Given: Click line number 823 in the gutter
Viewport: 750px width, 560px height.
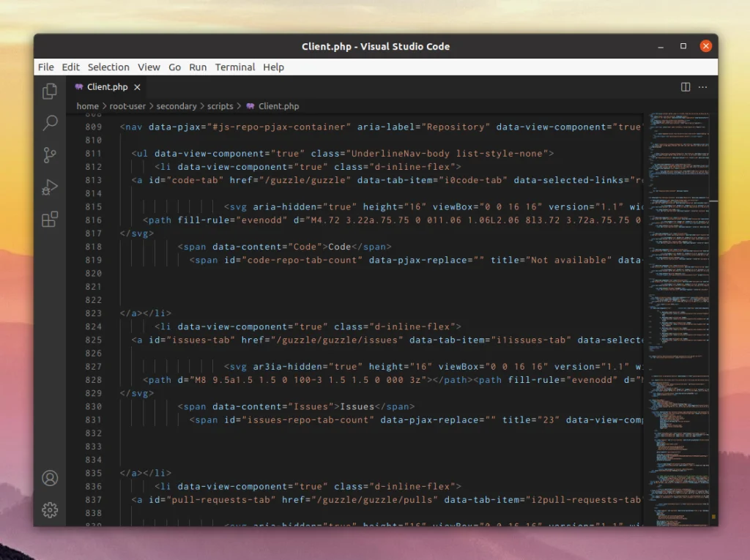Looking at the screenshot, I should (x=93, y=313).
